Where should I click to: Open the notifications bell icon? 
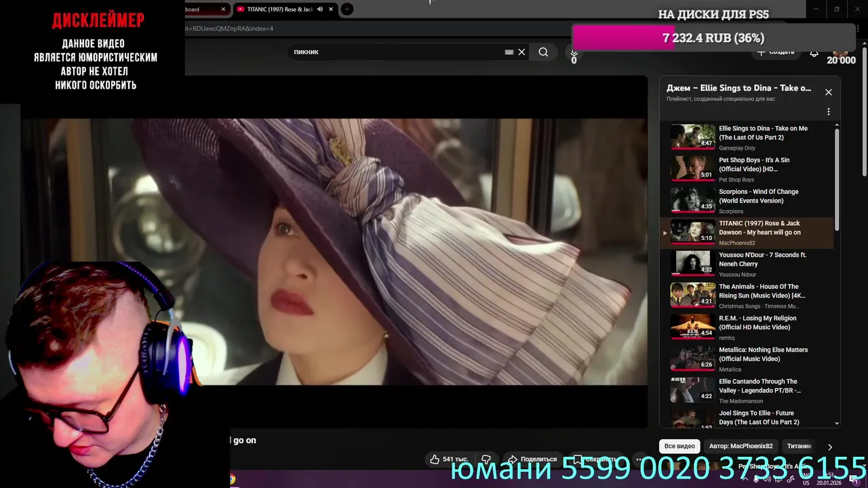[x=814, y=52]
